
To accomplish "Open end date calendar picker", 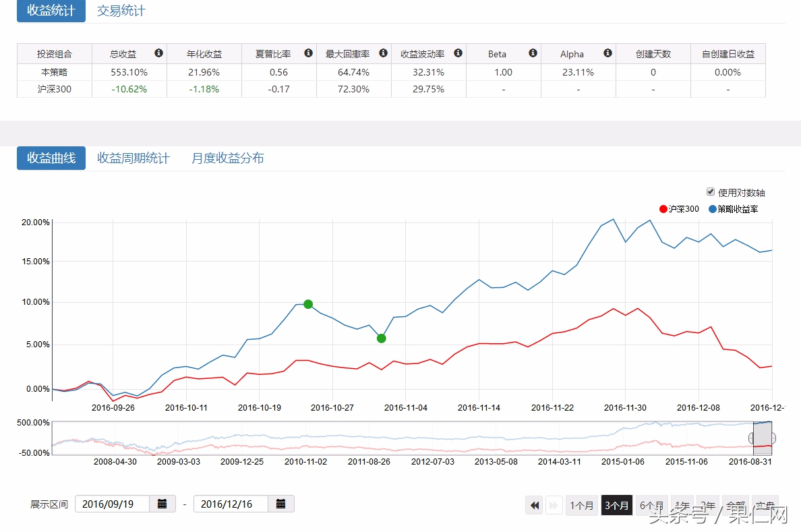I will point(281,504).
